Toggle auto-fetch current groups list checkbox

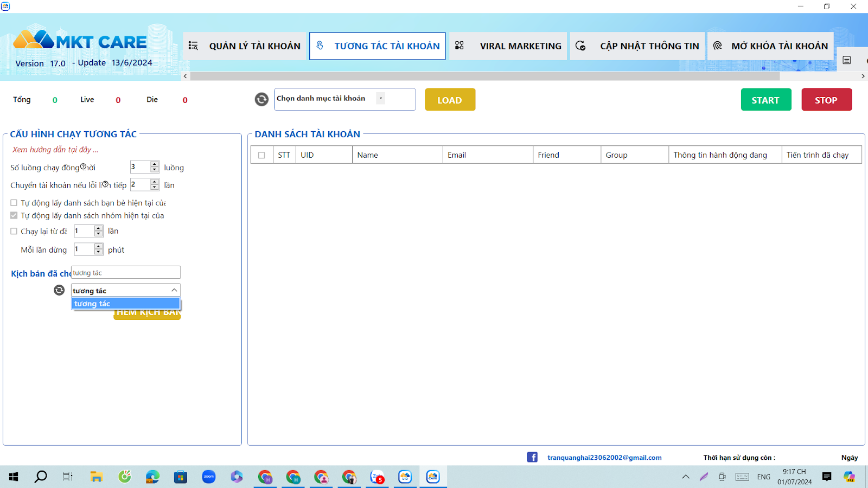click(x=14, y=215)
